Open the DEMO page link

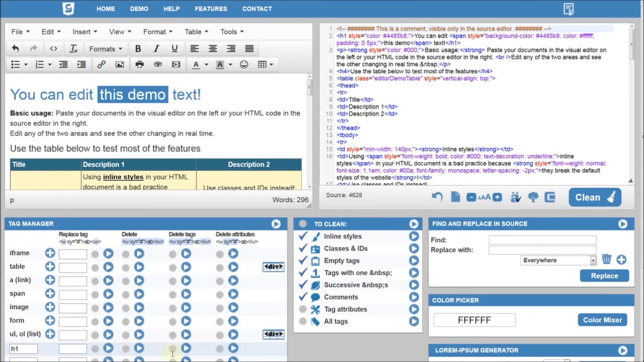pos(139,9)
